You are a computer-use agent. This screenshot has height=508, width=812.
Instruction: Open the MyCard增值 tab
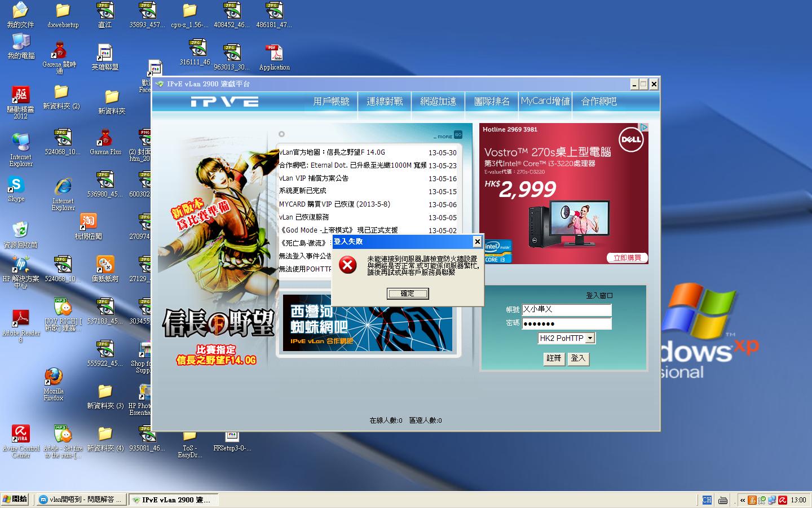(x=545, y=102)
